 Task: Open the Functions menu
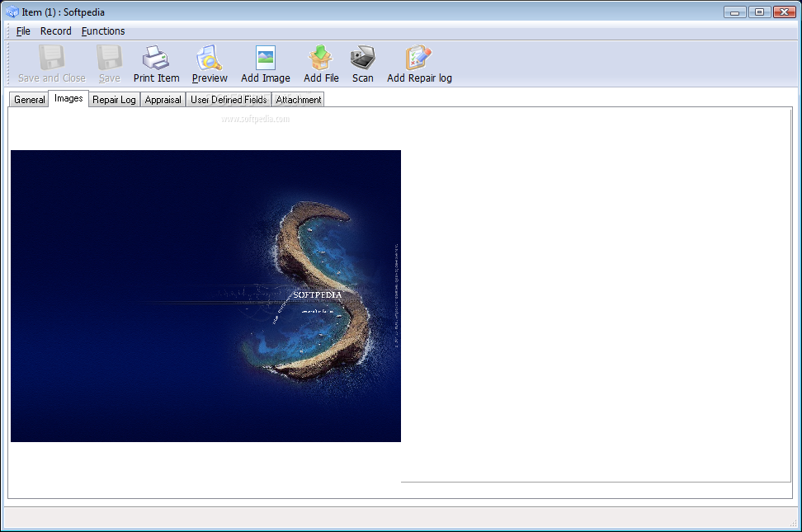point(103,31)
